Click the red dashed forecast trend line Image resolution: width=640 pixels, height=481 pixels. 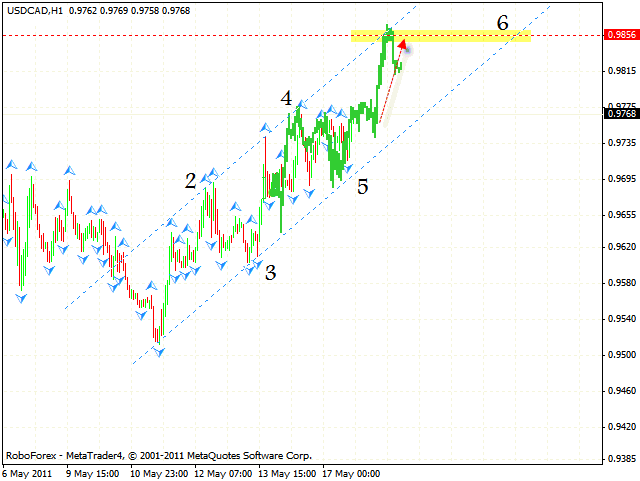388,88
